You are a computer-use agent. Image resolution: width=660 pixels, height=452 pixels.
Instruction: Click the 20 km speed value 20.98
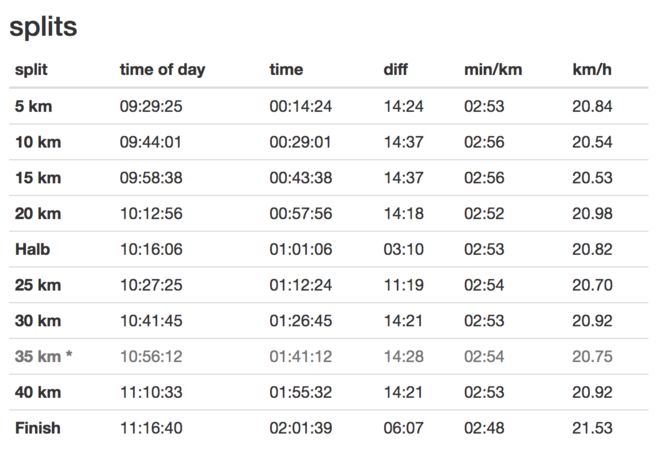(592, 213)
